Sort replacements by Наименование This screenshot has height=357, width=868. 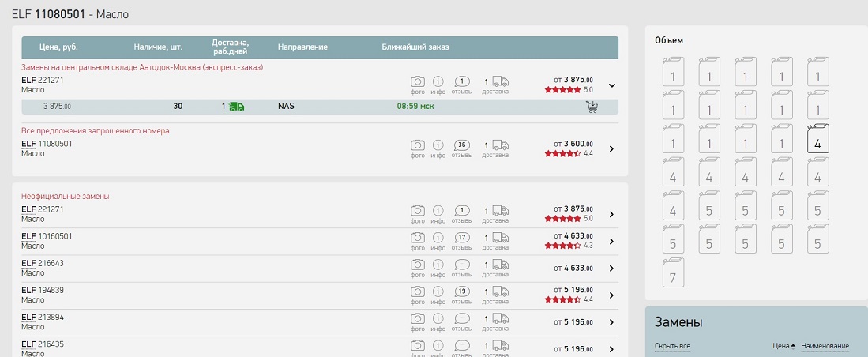pyautogui.click(x=825, y=347)
